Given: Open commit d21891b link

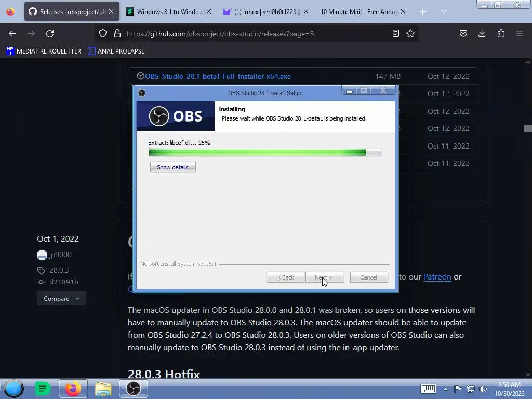Looking at the screenshot, I should [64, 282].
